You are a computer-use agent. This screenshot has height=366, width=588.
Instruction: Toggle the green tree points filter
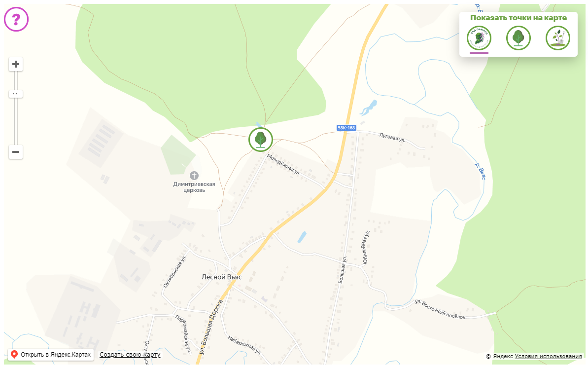518,38
